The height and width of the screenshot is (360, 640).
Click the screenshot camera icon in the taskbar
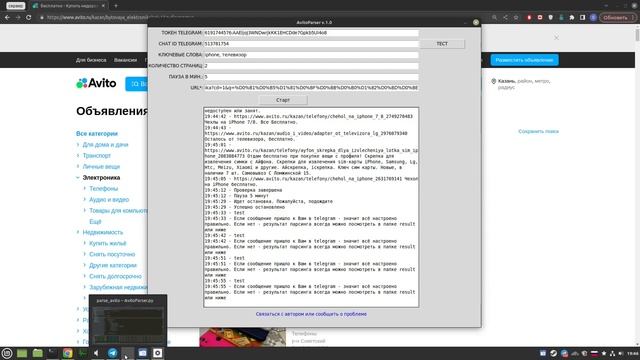point(142,353)
